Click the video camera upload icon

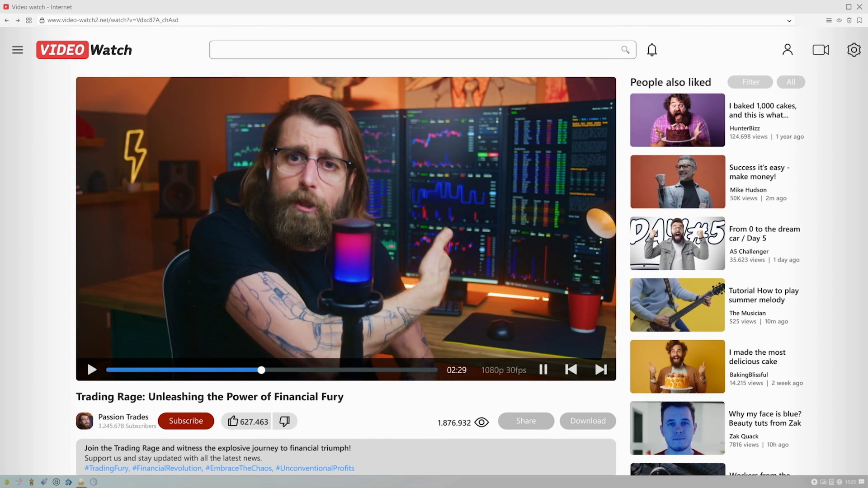click(821, 50)
